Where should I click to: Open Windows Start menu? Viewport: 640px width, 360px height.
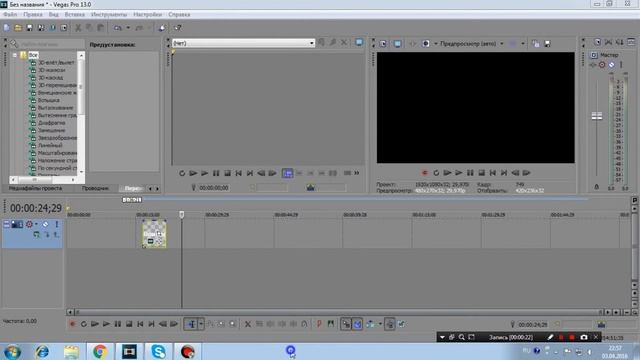(12, 351)
